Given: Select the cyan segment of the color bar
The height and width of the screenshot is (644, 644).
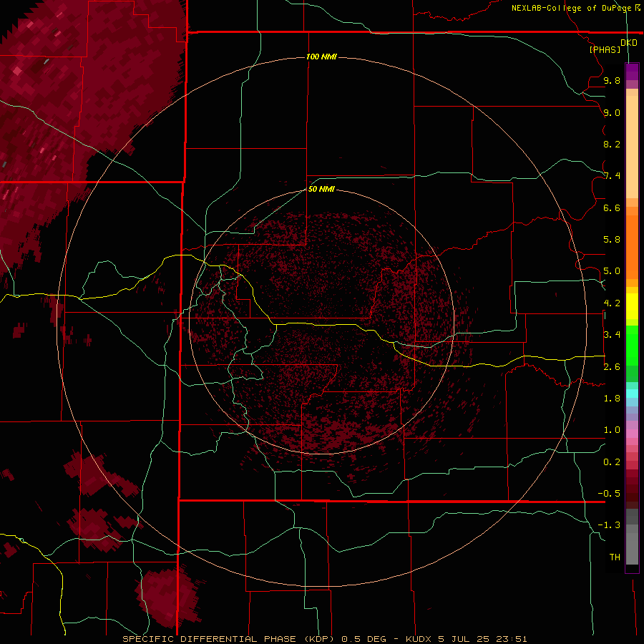Looking at the screenshot, I should [x=632, y=394].
